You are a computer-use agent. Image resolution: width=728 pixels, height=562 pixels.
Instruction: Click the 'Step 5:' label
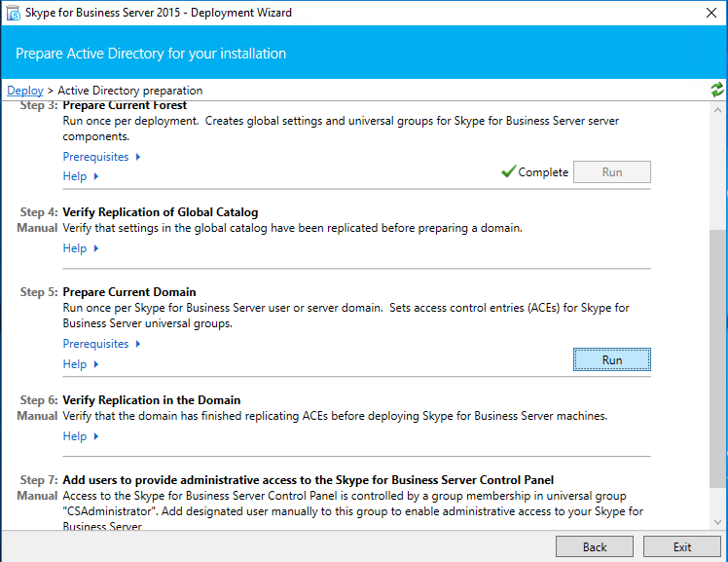pyautogui.click(x=39, y=292)
